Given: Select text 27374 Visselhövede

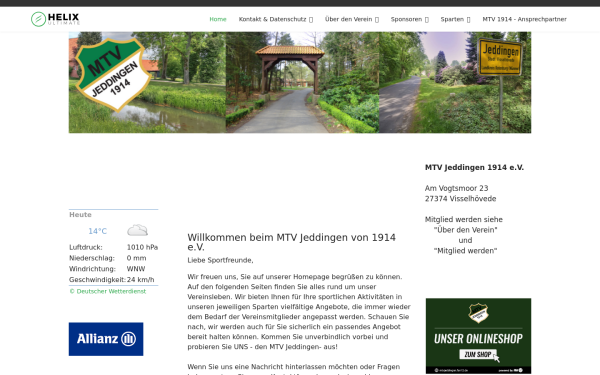Looking at the screenshot, I should [460, 199].
